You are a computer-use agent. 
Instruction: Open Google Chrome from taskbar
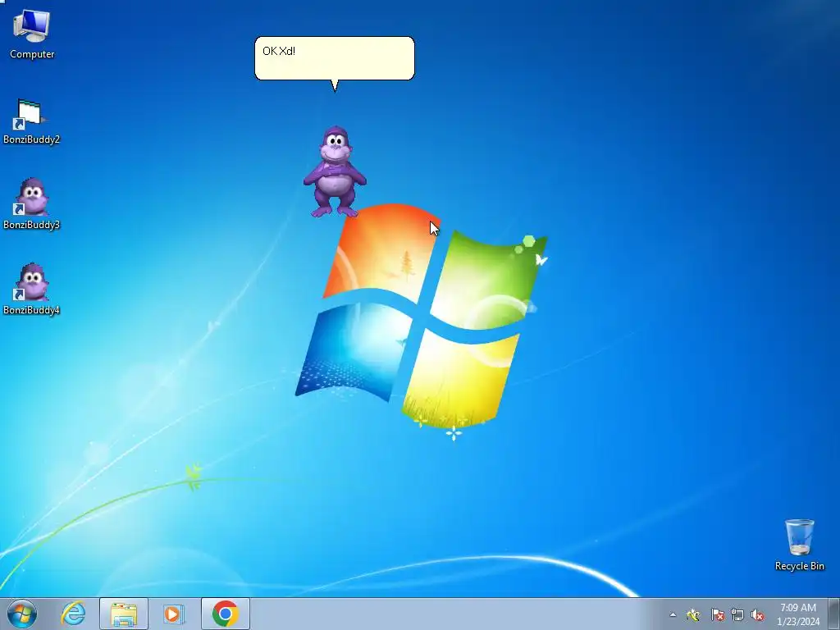(x=225, y=614)
